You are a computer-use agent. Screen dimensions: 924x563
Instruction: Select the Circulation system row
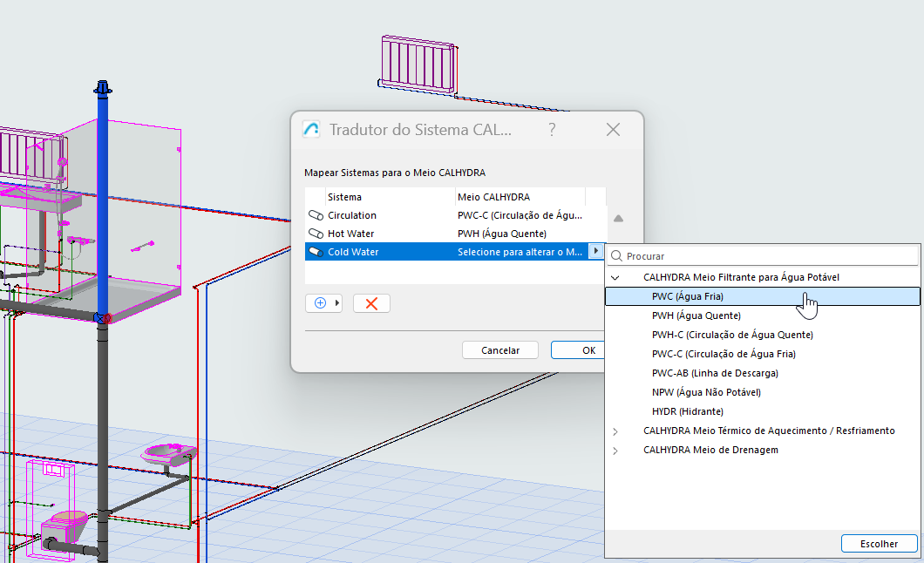pos(456,215)
